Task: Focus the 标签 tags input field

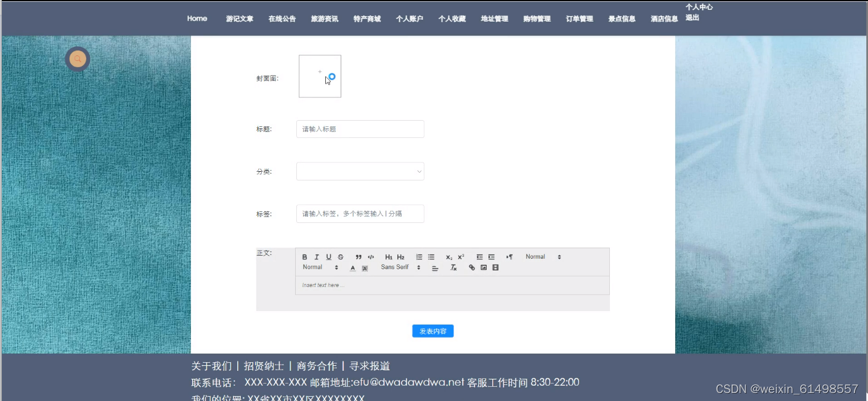Action: pos(360,214)
